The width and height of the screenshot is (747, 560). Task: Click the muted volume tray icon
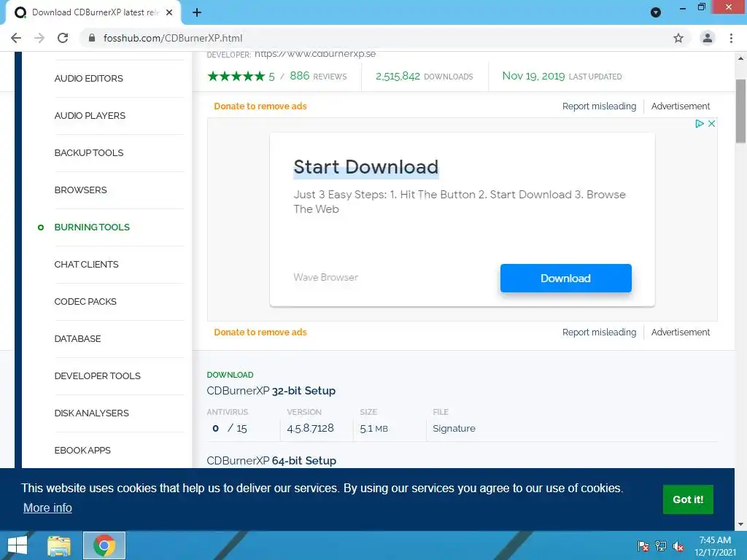pos(678,546)
